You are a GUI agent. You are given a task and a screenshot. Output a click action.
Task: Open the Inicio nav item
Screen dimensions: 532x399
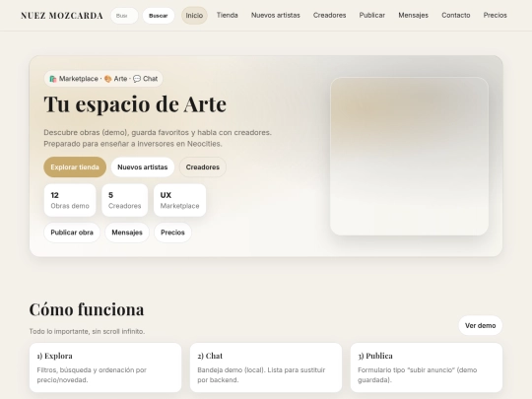tap(194, 15)
